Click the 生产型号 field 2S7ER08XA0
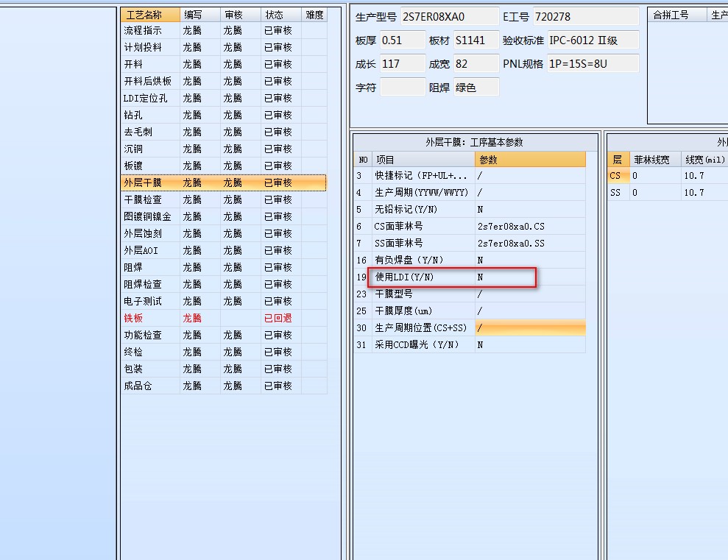The width and height of the screenshot is (728, 560). [x=450, y=17]
